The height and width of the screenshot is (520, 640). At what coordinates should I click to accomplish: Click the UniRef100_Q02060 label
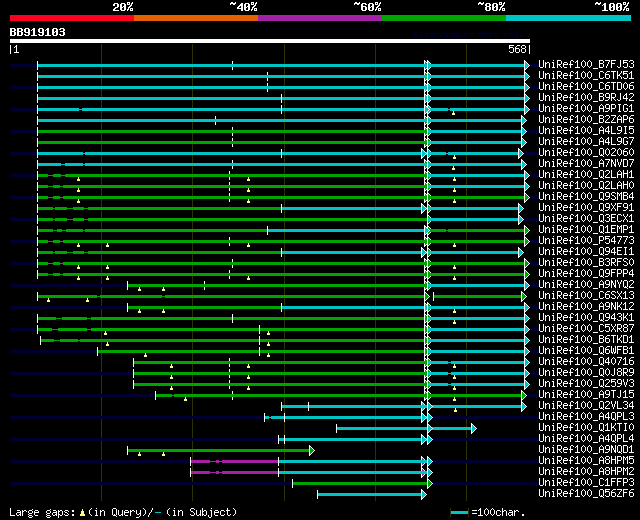(x=586, y=153)
